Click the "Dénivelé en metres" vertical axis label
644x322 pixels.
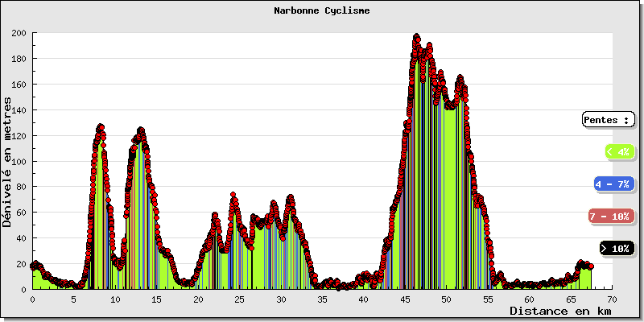8,162
